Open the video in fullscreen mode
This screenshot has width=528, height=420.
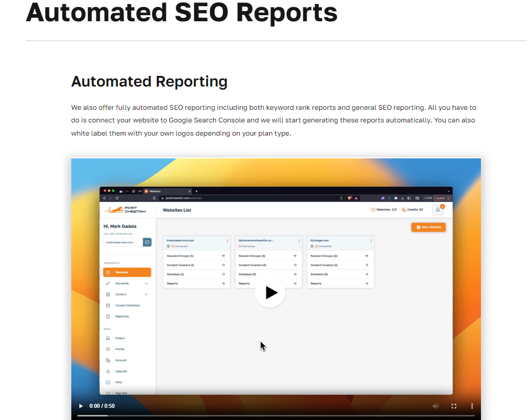tap(454, 406)
